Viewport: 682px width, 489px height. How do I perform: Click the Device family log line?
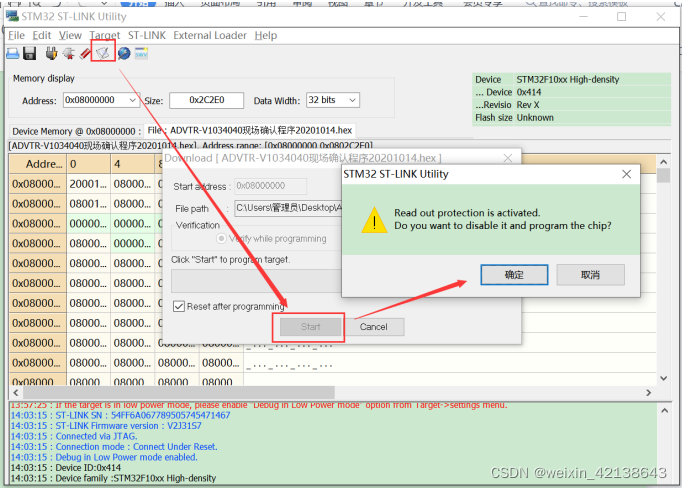[x=113, y=478]
